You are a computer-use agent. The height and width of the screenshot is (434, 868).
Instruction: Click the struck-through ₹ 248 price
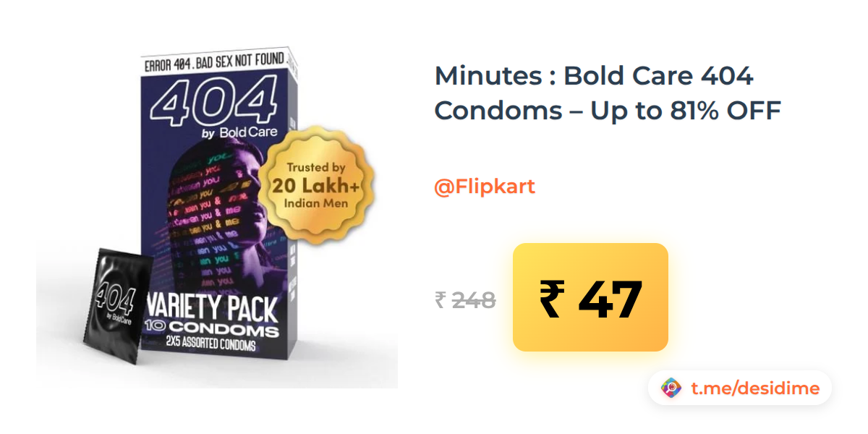coord(465,299)
